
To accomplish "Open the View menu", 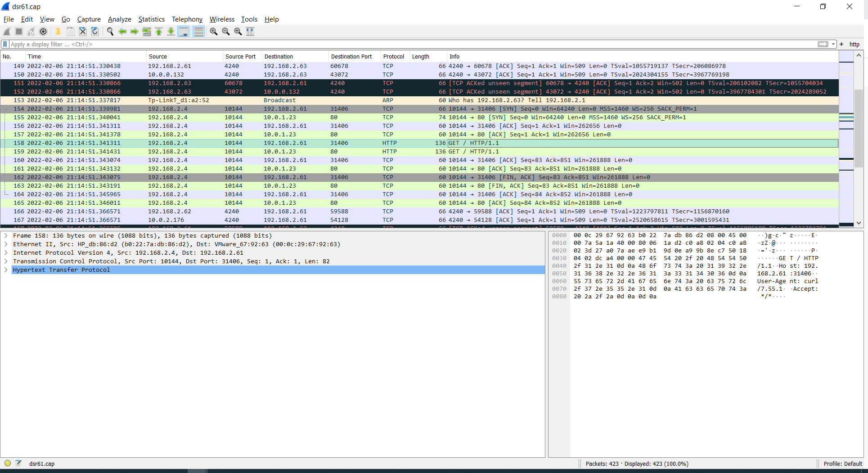I will (x=47, y=19).
